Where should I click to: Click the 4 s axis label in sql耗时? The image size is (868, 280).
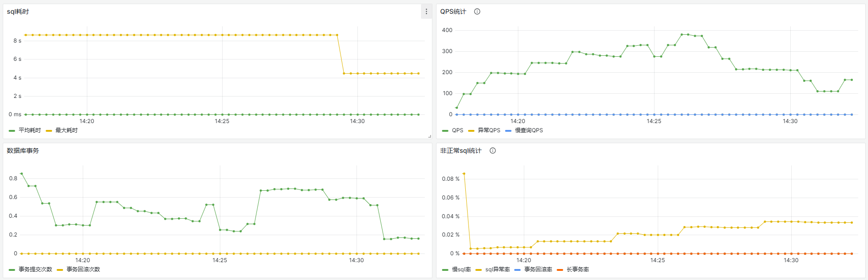coord(17,78)
